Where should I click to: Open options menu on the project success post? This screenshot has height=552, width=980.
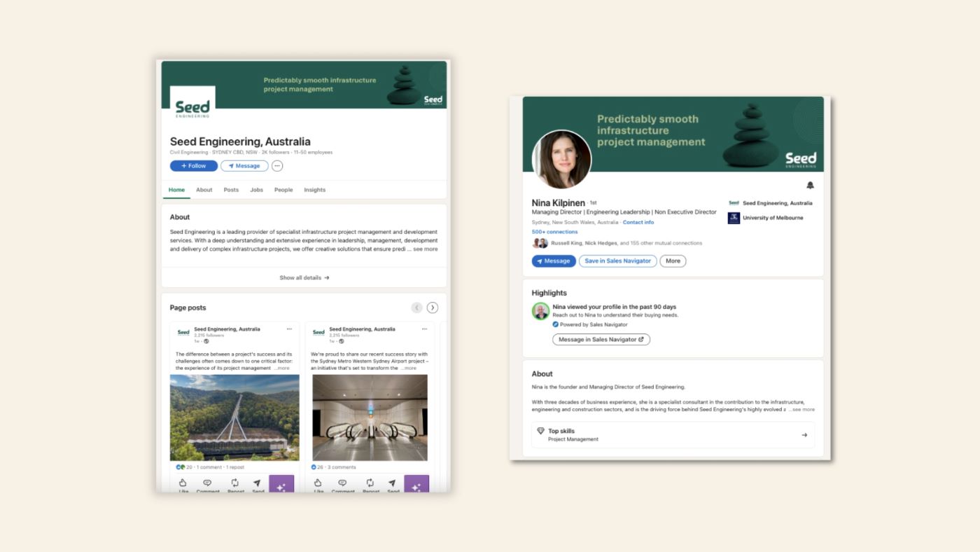coord(289,329)
